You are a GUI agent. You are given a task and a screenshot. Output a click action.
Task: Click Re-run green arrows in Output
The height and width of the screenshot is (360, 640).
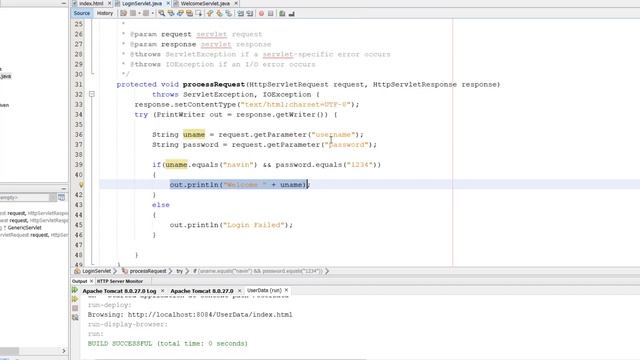(75, 290)
